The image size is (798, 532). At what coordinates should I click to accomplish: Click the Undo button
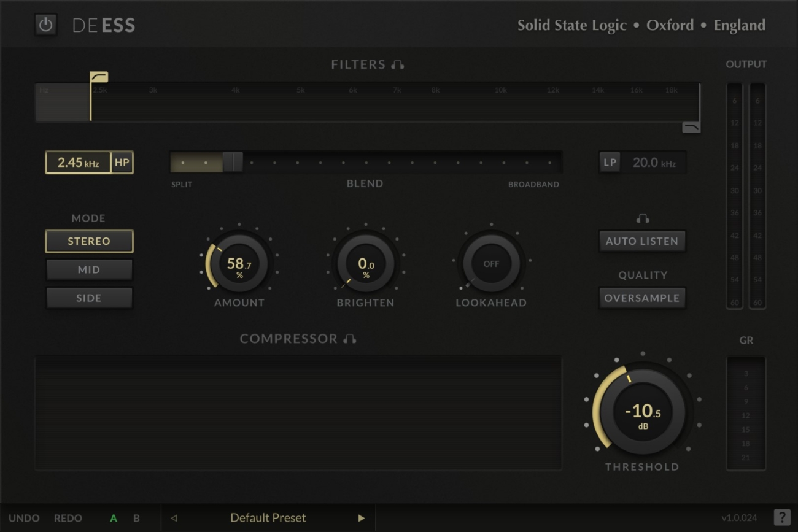(x=24, y=518)
